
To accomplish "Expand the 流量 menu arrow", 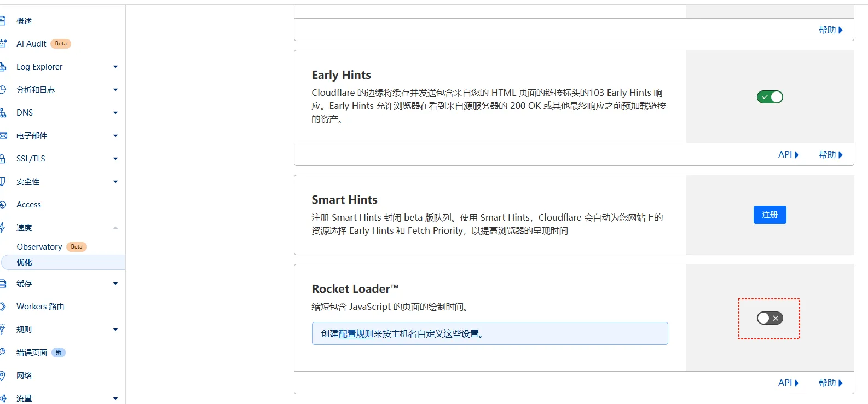I will pos(115,399).
